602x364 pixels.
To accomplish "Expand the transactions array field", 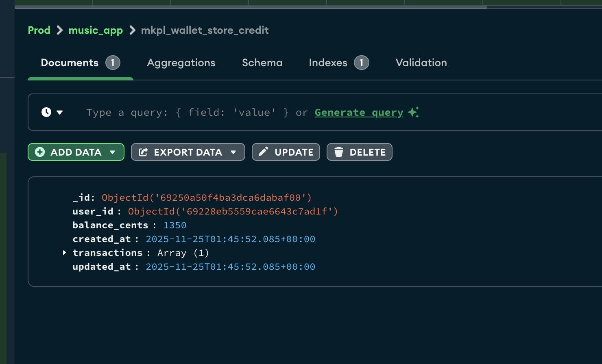I will tap(64, 253).
